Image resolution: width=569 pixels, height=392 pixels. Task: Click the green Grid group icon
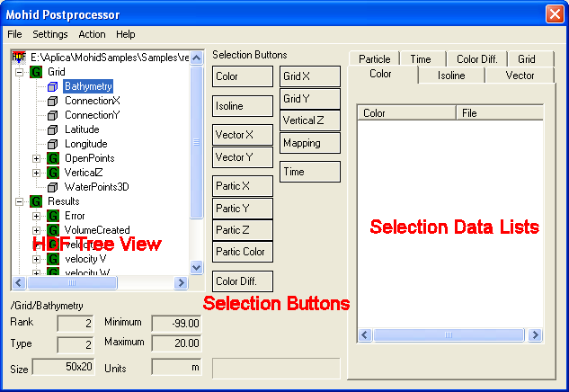click(36, 72)
